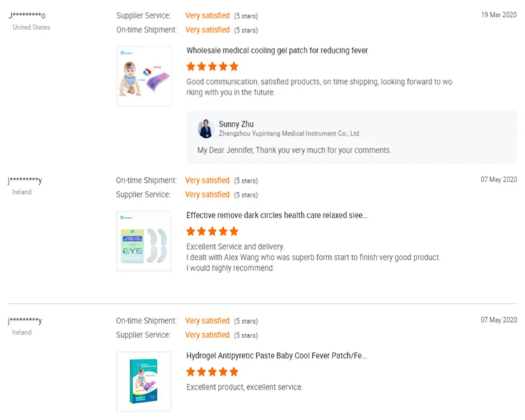This screenshot has height=420, width=525.
Task: Open the "Effective remove dark circles" product link
Action: (276, 216)
